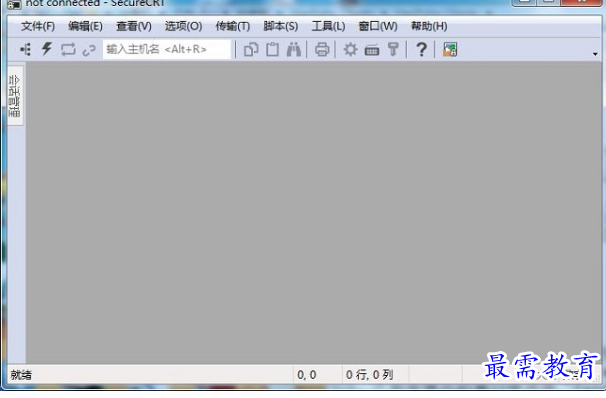Open the 脚本(S) menu
This screenshot has height=398, width=606.
pyautogui.click(x=281, y=26)
